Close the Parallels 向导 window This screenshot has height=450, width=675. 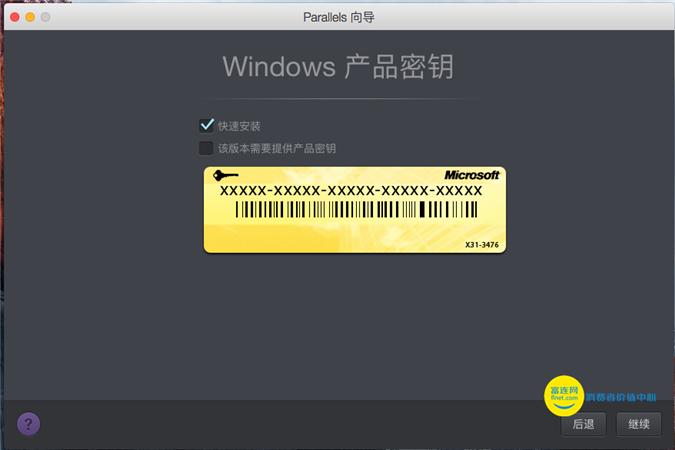[15, 17]
